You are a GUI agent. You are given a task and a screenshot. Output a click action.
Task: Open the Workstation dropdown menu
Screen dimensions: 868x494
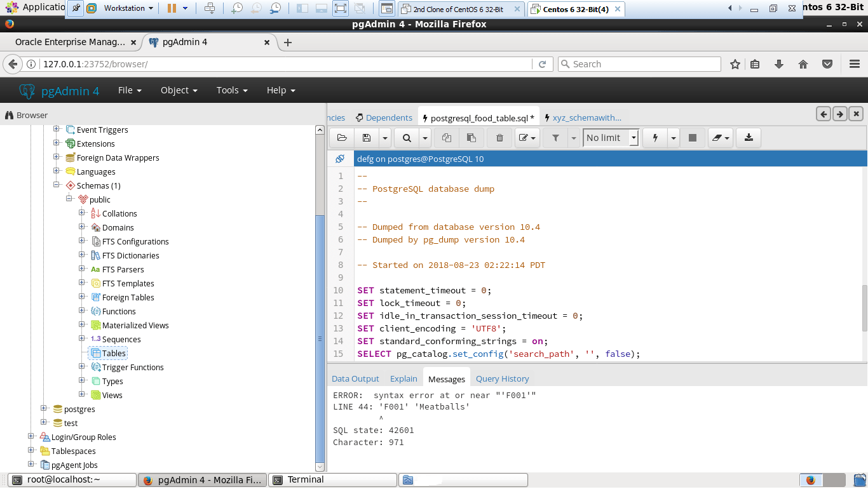(128, 8)
